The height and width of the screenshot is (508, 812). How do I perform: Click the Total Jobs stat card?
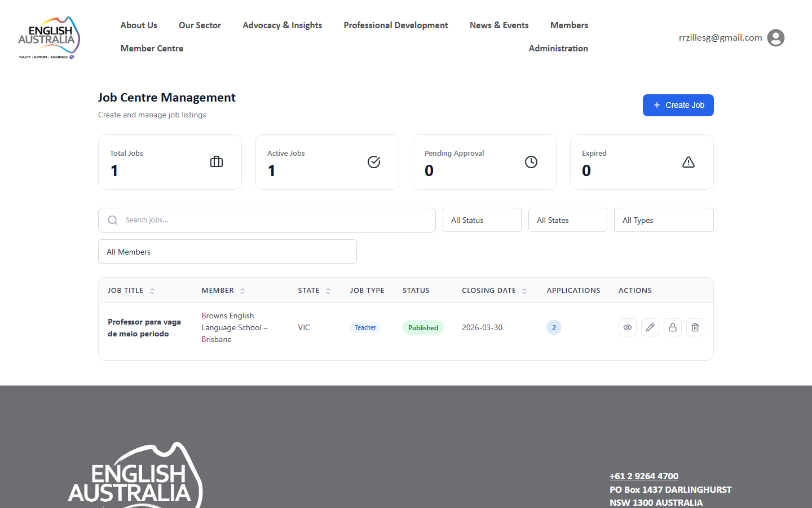click(x=170, y=162)
